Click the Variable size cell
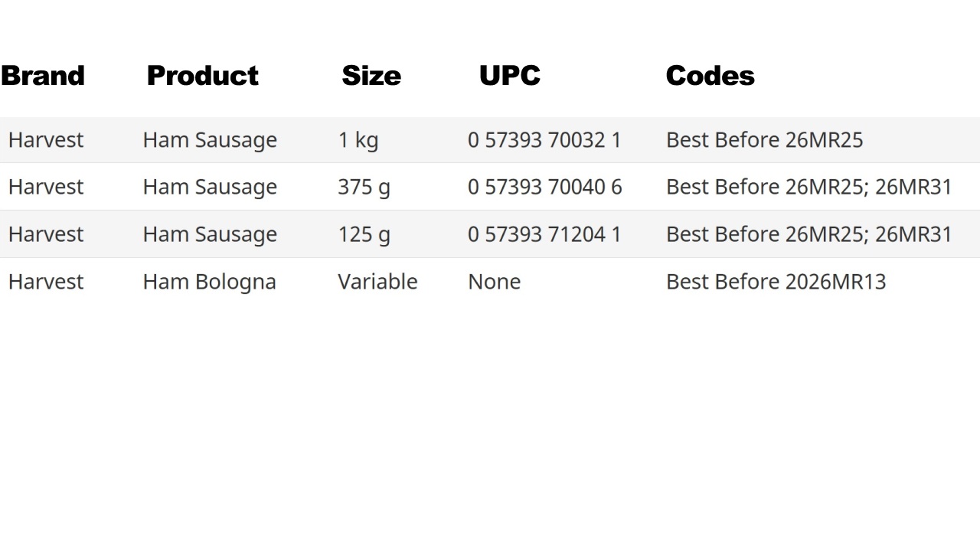The image size is (980, 555). (x=377, y=282)
